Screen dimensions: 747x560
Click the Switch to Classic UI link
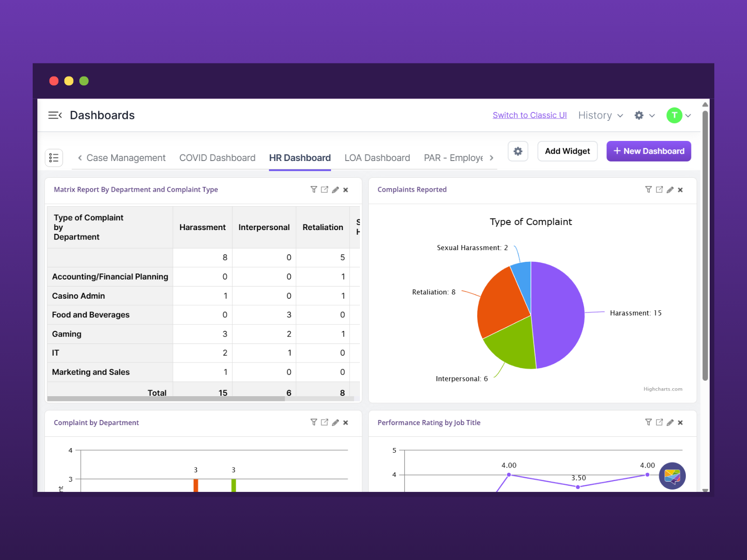click(x=529, y=115)
